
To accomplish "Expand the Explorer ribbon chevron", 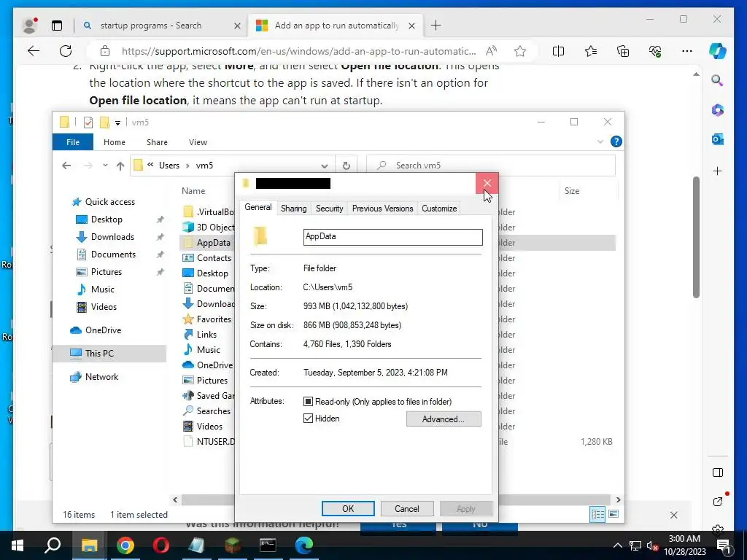I will pos(600,142).
